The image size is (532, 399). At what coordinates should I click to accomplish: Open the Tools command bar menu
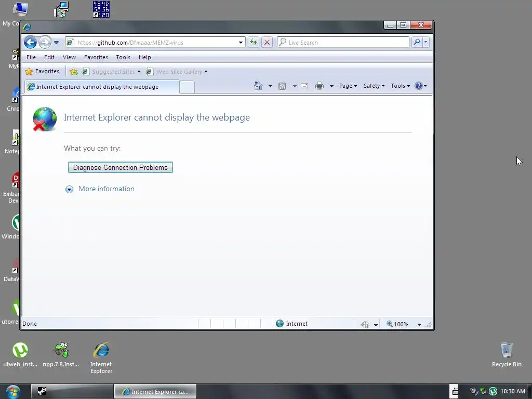(x=401, y=86)
